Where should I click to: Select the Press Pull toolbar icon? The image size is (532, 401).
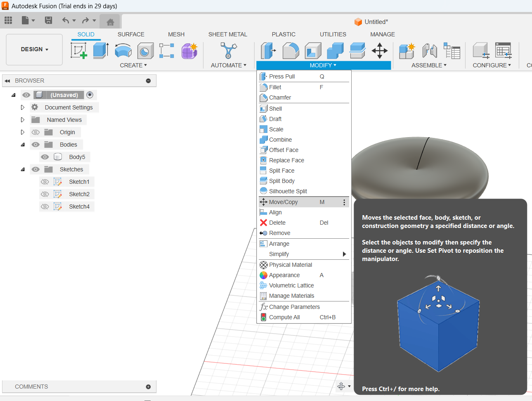pos(268,51)
